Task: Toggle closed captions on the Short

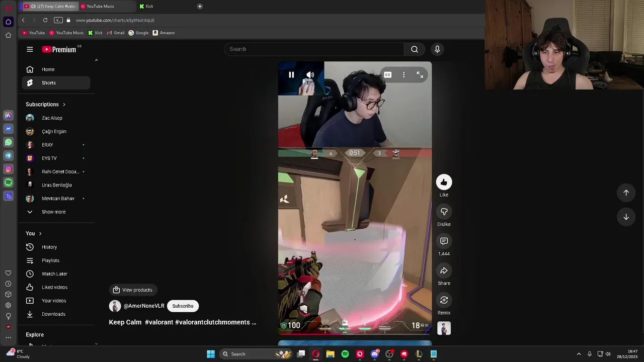Action: coord(387,75)
